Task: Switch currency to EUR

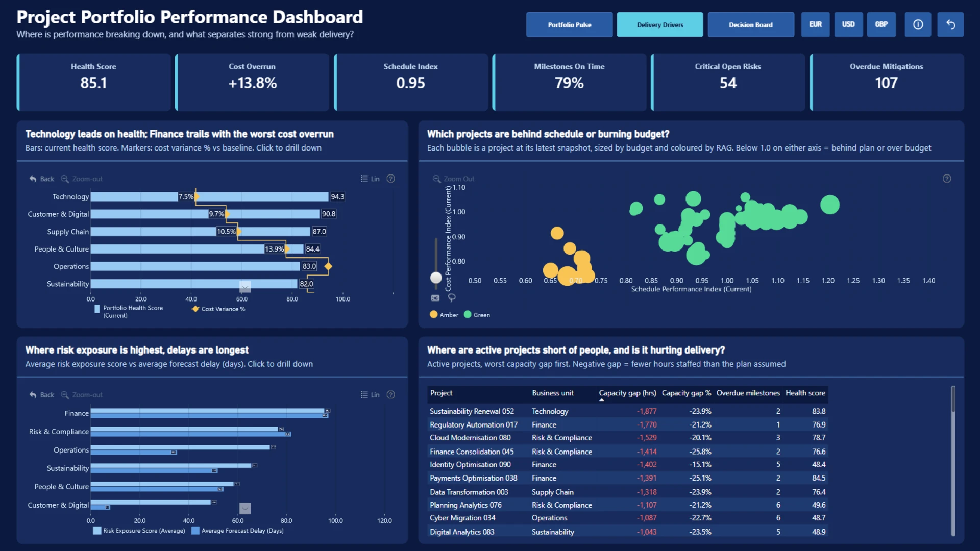Action: (x=816, y=24)
